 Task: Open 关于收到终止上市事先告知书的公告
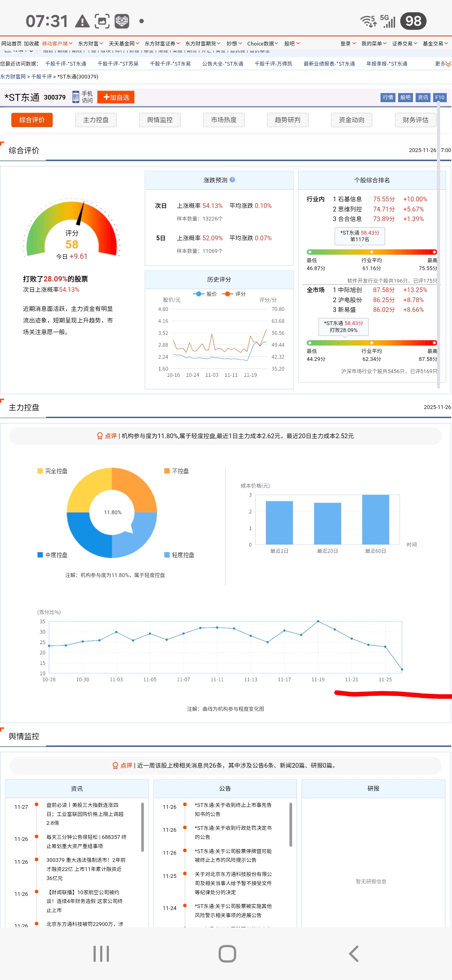(233, 809)
